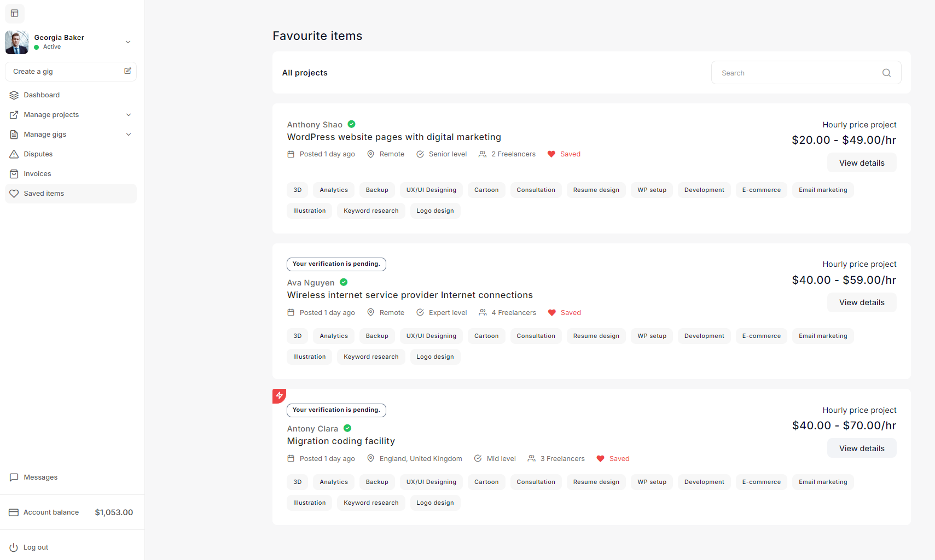Go to Invoices in the sidebar
935x560 pixels.
[x=37, y=174]
